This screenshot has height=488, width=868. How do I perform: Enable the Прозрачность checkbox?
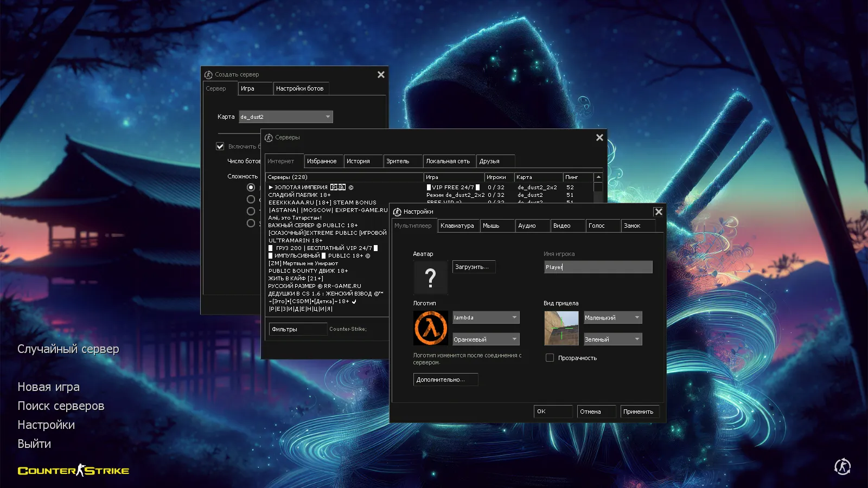(x=550, y=357)
